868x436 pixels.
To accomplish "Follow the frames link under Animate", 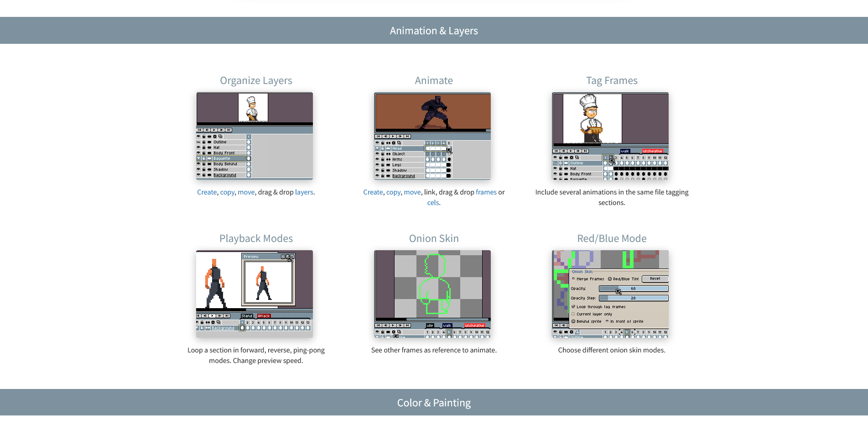I will (486, 192).
